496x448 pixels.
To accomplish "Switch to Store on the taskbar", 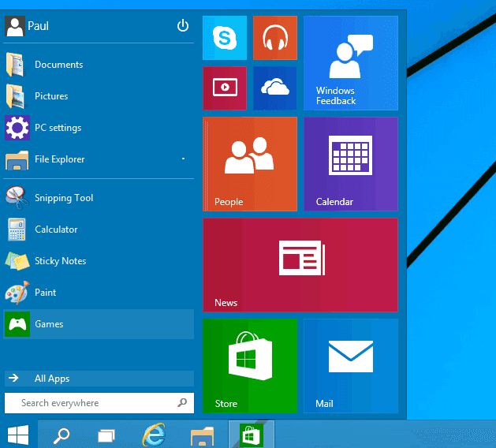I will (252, 435).
